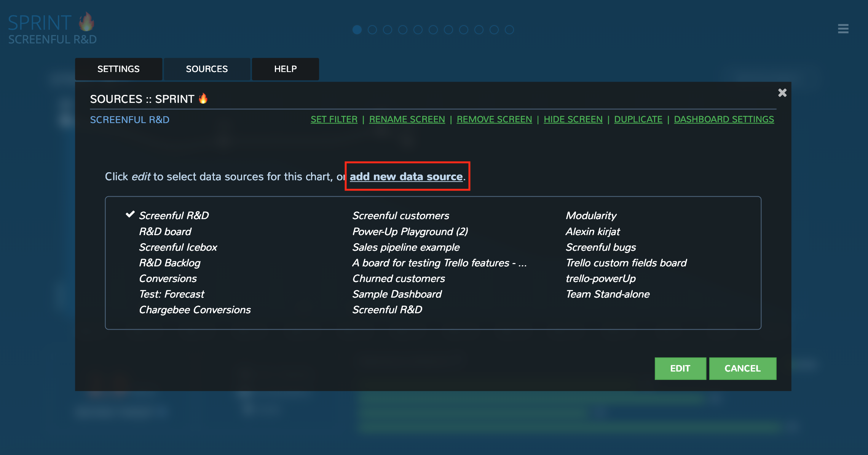Select the Sales pipeline example source

(406, 247)
